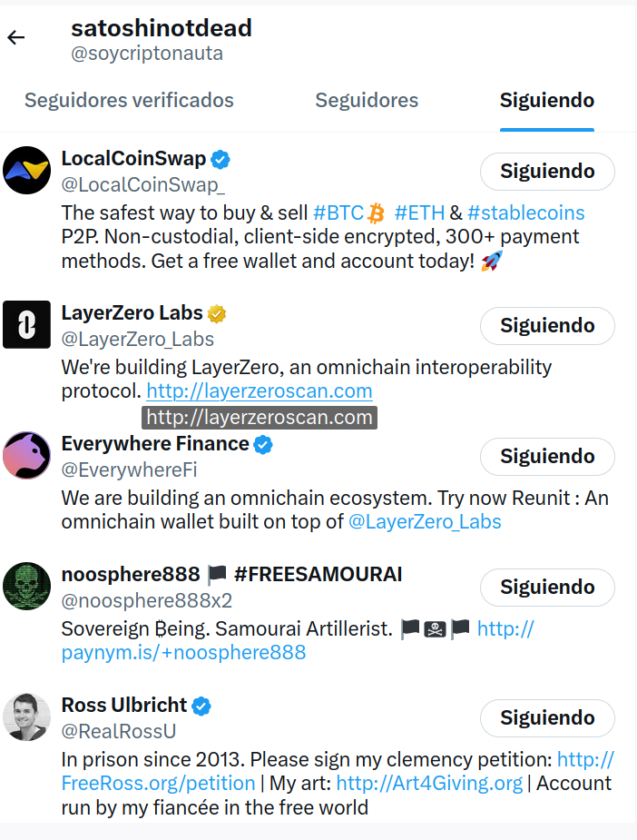637x840 pixels.
Task: Open Ross Ulbricht profile photo
Action: click(27, 716)
